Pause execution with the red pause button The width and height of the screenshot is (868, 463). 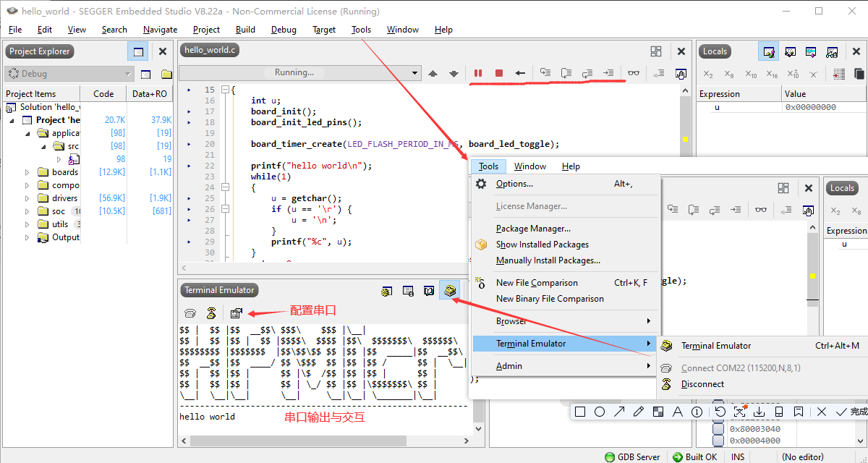coord(478,73)
